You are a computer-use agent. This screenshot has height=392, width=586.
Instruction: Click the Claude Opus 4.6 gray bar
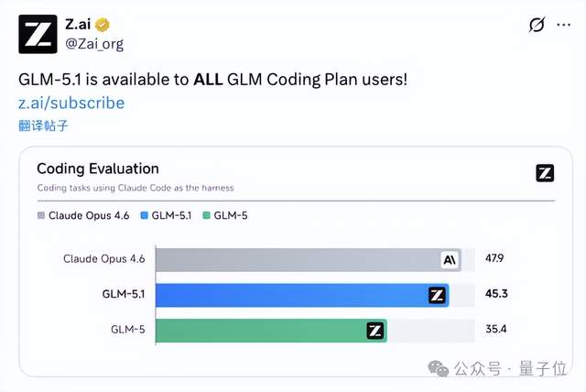point(293,259)
